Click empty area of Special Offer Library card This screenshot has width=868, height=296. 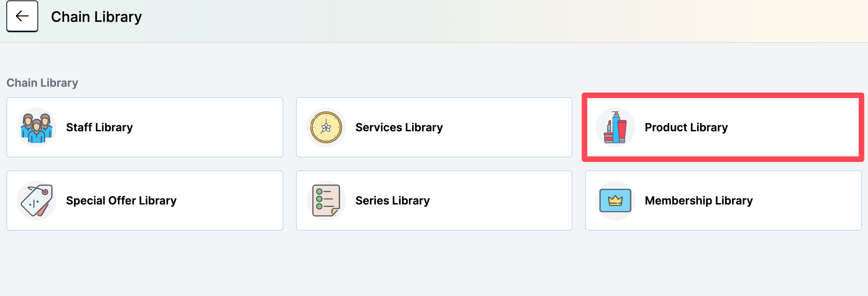[231, 201]
